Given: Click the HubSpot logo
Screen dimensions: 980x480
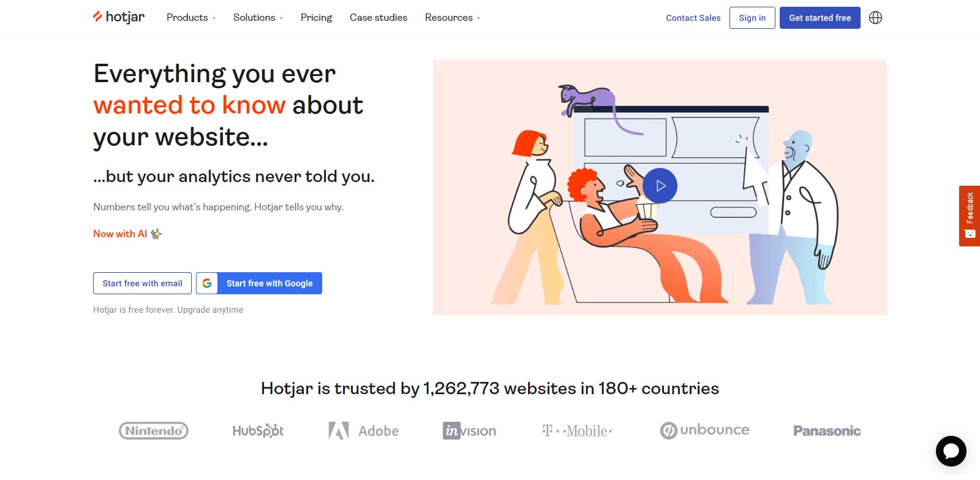Looking at the screenshot, I should click(x=258, y=431).
